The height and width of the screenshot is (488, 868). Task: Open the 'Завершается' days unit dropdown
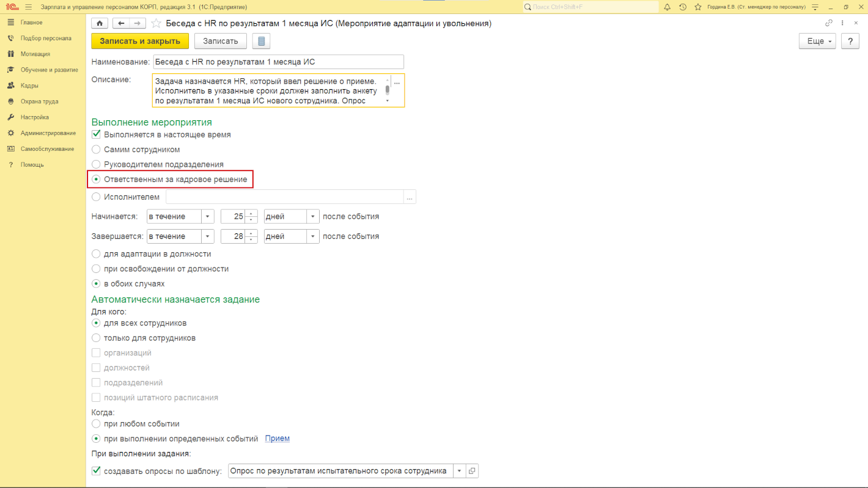tap(313, 236)
